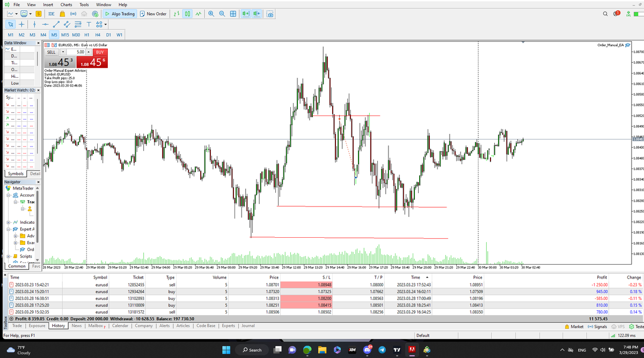The width and height of the screenshot is (644, 358).
Task: Open the Calendar tab in Toolbox
Action: click(x=120, y=326)
